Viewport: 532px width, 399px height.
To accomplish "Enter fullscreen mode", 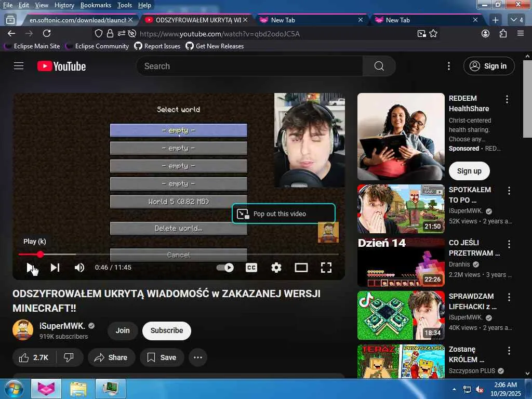I will pyautogui.click(x=326, y=268).
